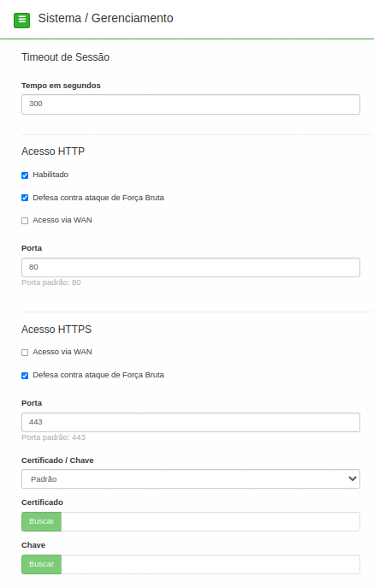The height and width of the screenshot is (588, 374).
Task: Click the Chave file path field
Action: click(211, 564)
